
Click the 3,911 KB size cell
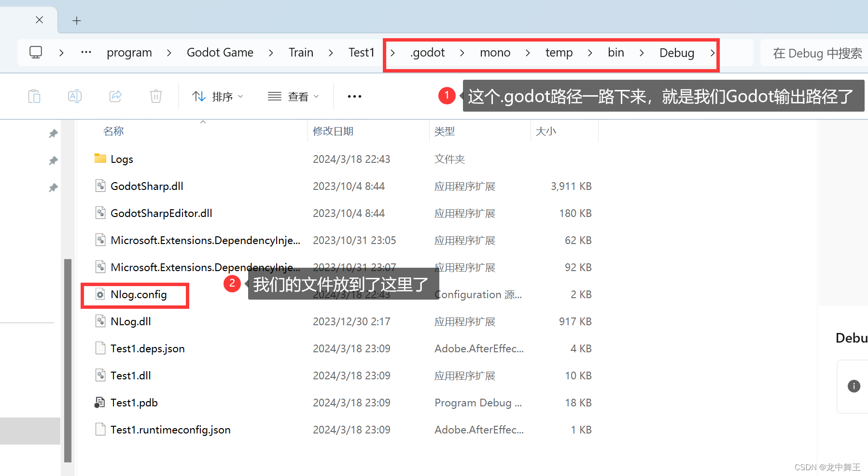571,186
